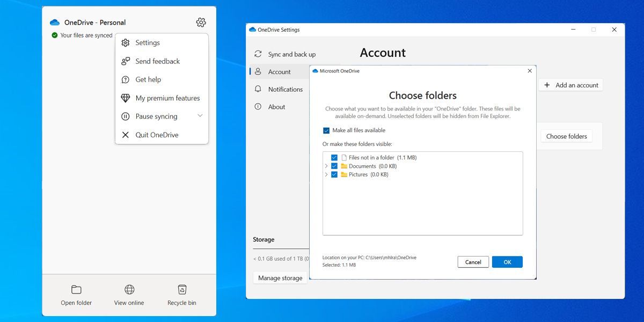Toggle the Files not in a folder checkbox
This screenshot has width=644, height=322.
point(334,158)
